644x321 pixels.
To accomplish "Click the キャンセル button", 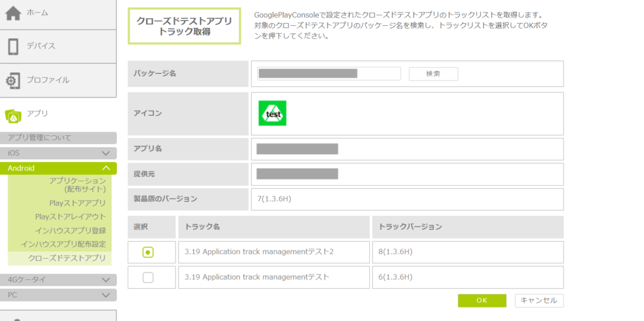I will click(539, 301).
